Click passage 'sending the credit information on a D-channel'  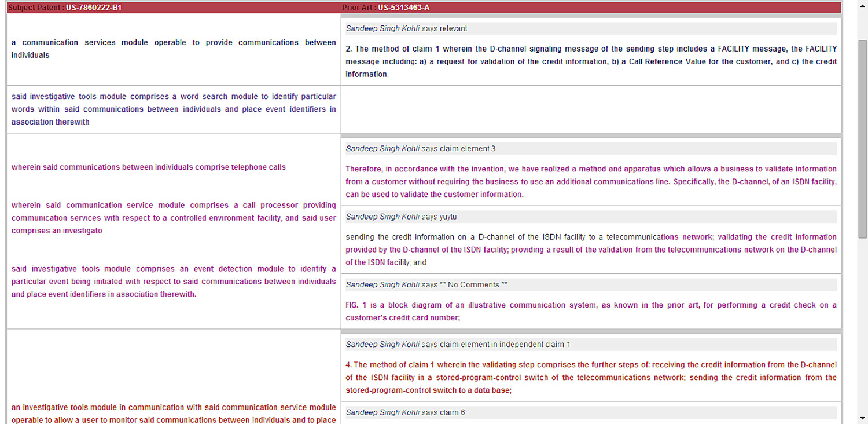tap(591, 250)
